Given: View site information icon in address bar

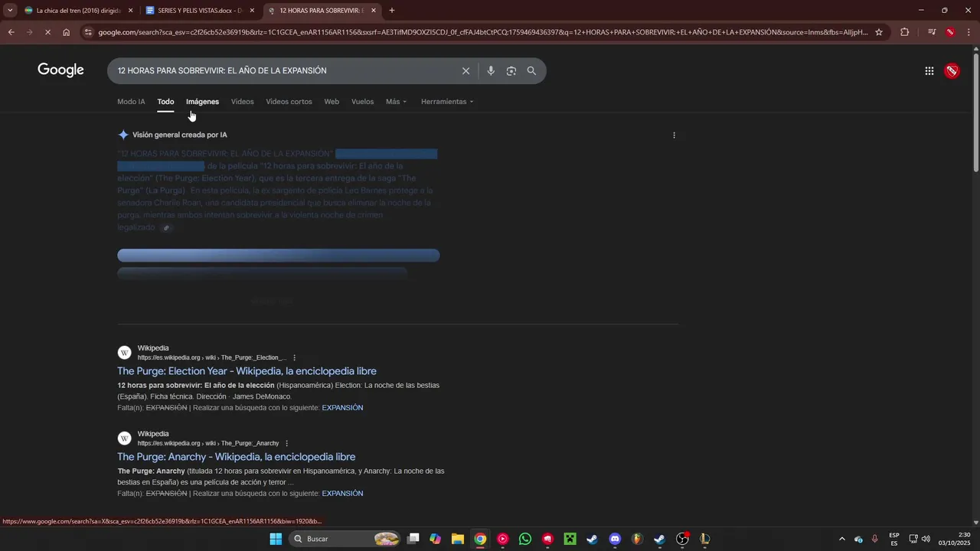Looking at the screenshot, I should [x=89, y=32].
